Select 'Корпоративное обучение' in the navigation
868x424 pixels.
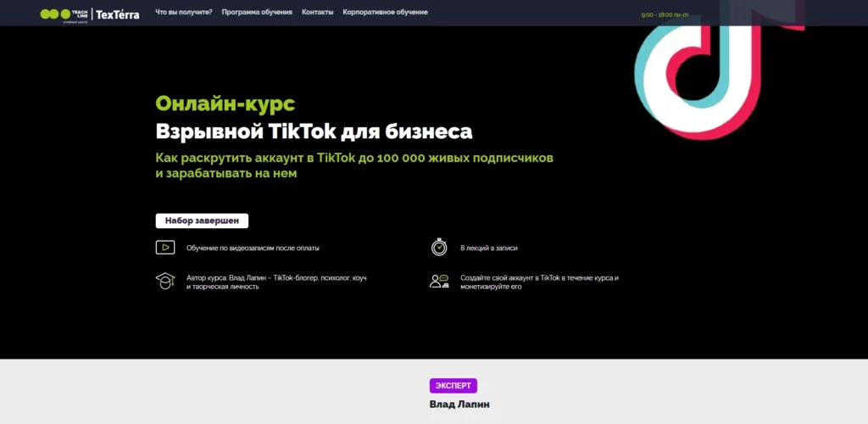point(386,12)
